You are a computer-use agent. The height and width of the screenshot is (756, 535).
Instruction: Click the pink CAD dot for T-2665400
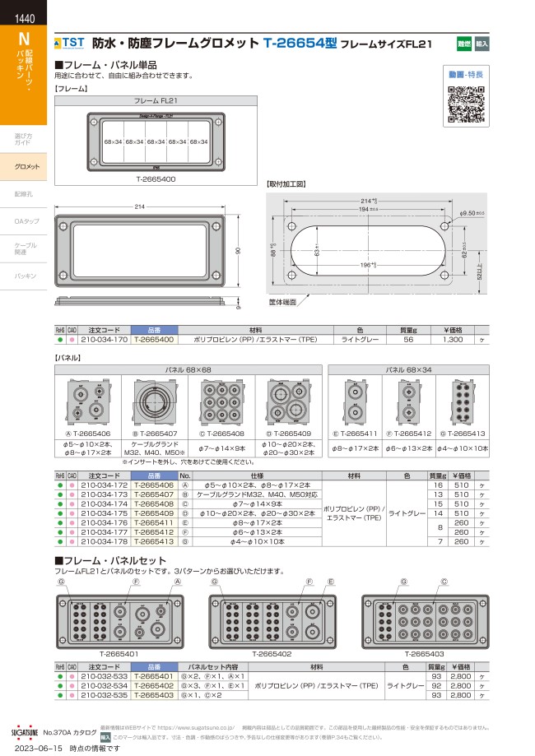(x=72, y=339)
